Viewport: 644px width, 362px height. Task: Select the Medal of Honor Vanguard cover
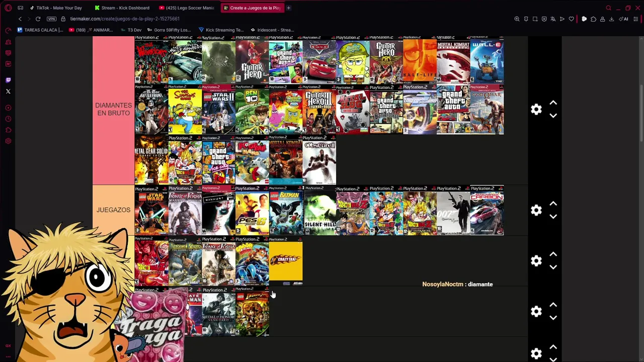click(218, 312)
